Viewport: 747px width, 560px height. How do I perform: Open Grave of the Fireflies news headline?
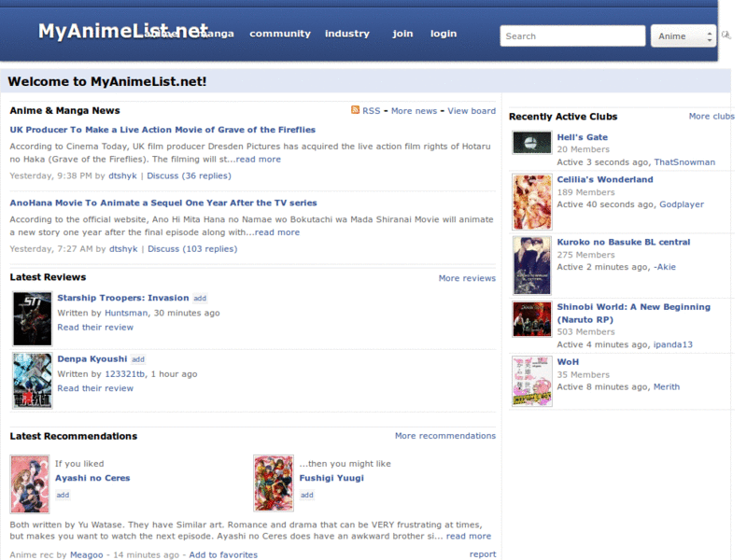(x=162, y=130)
